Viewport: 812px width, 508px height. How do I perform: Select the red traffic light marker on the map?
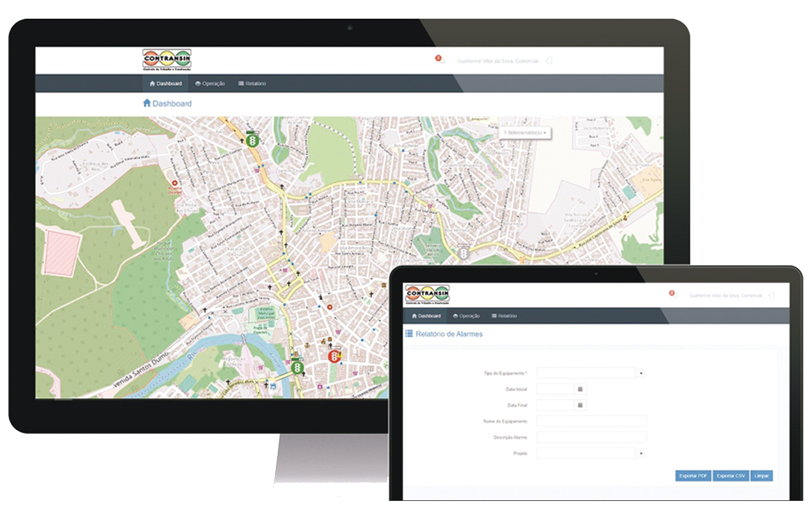coord(334,356)
